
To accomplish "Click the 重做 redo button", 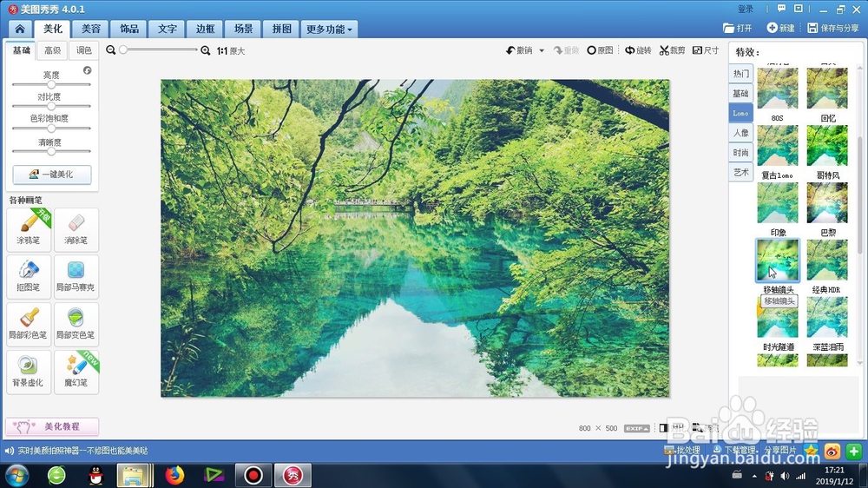I will coord(566,50).
